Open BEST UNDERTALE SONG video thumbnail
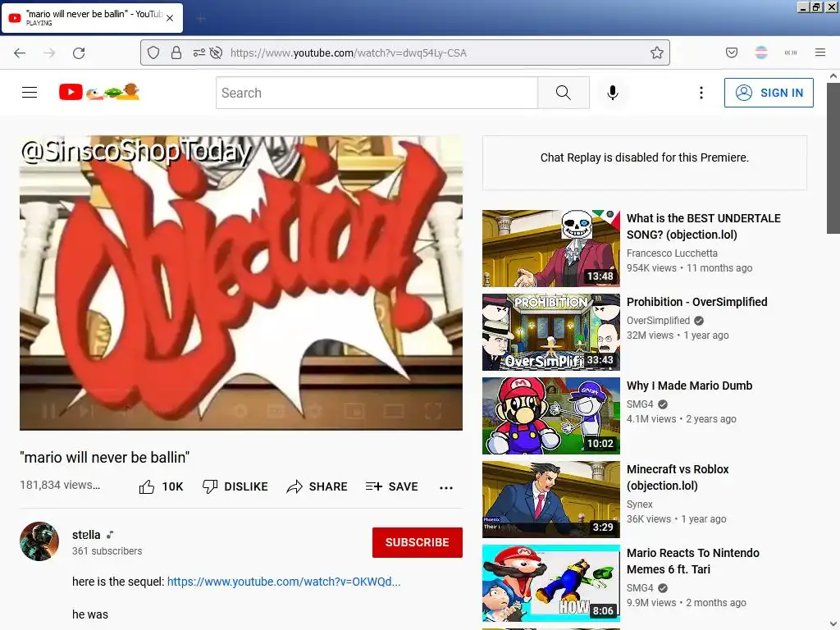Viewport: 840px width, 630px height. 550,249
